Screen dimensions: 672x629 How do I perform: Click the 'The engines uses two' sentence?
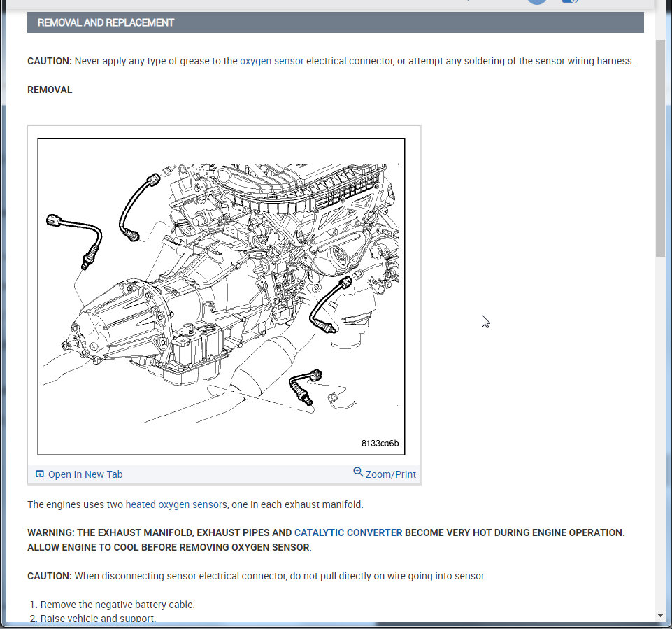[x=195, y=504]
